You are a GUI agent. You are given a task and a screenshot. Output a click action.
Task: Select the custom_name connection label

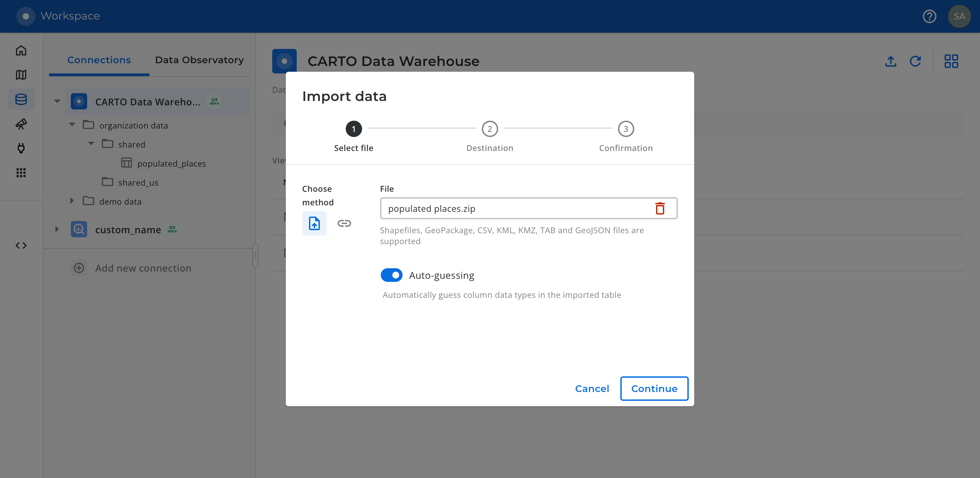point(128,229)
